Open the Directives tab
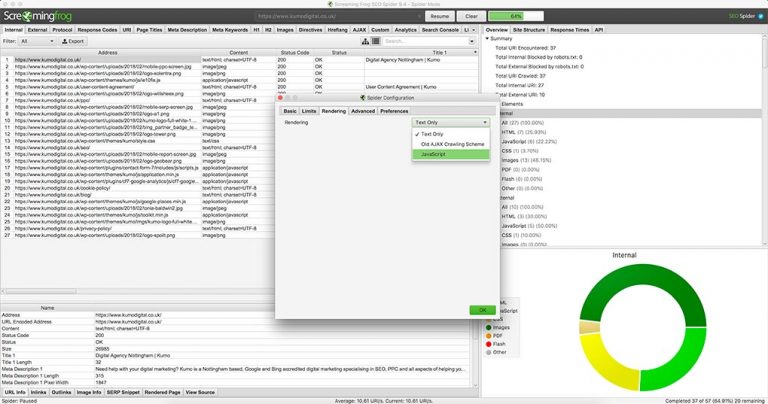This screenshot has width=768, height=404. click(310, 30)
